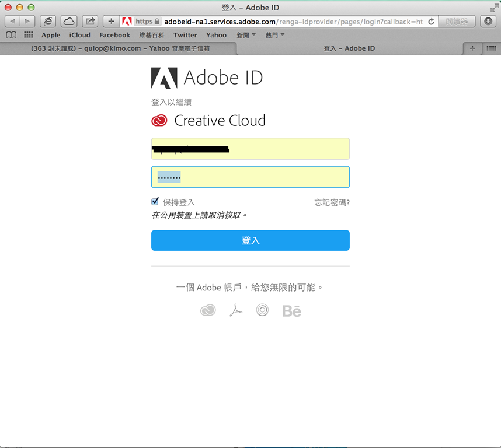501x448 pixels.
Task: Click the 忘記密碼? link
Action: tap(332, 202)
